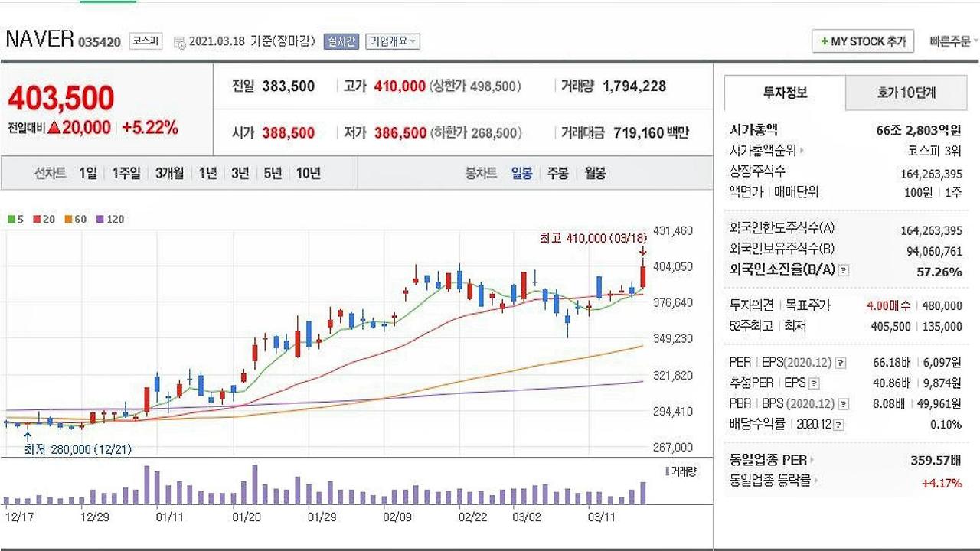This screenshot has height=551, width=980.
Task: Click the orange 60-day moving average swatch
Action: pos(68,219)
